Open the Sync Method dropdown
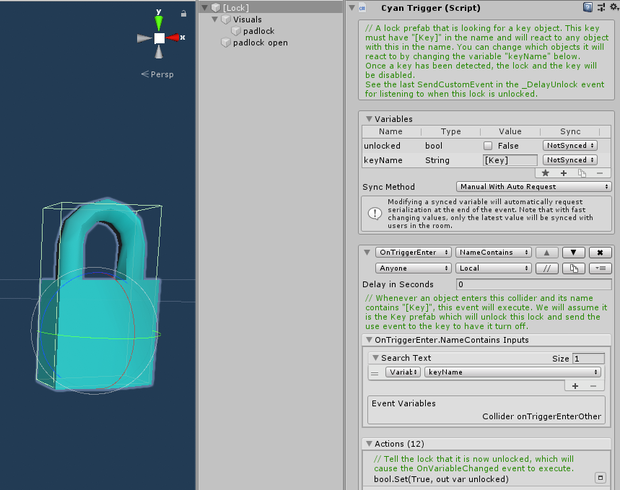The image size is (620, 490). (533, 187)
